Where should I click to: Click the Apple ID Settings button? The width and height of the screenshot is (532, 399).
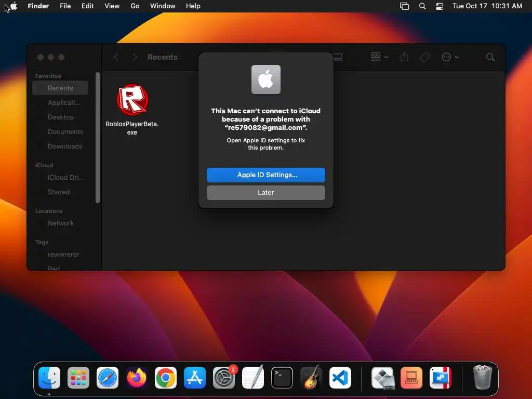[266, 175]
